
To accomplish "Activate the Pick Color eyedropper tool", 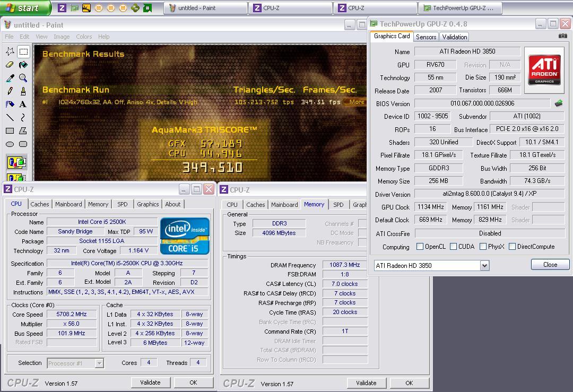I will [10, 78].
